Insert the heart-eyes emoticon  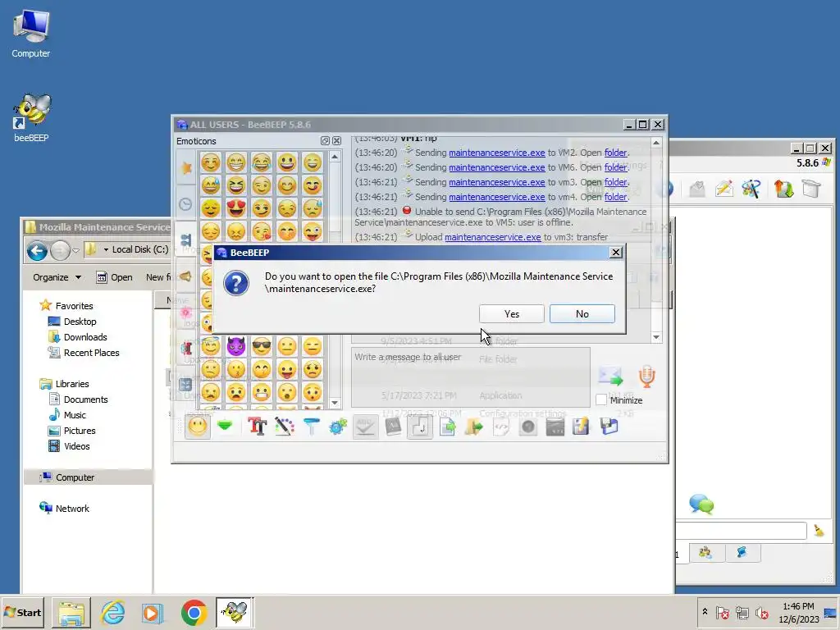[x=235, y=208]
